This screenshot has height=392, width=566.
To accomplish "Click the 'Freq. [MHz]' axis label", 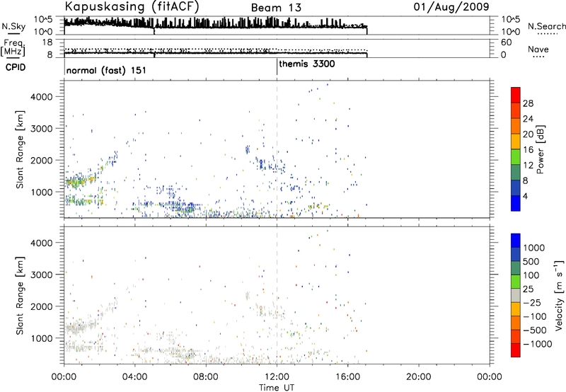I will click(13, 47).
